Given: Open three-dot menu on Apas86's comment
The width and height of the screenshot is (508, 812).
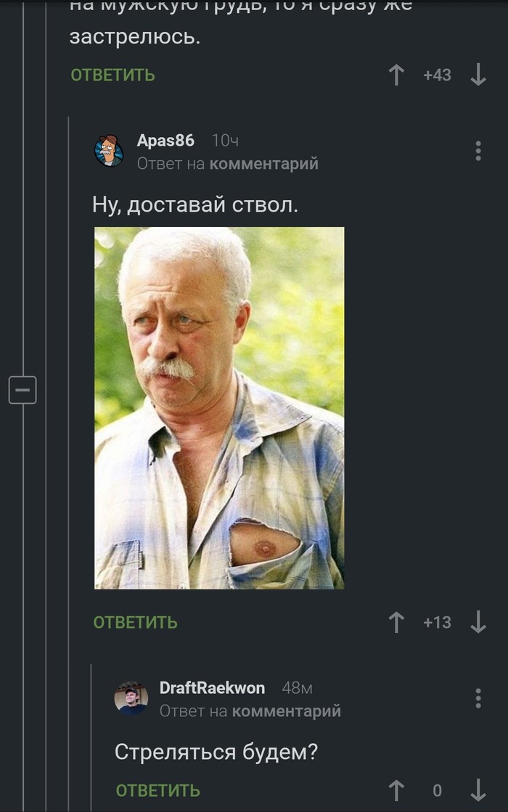Looking at the screenshot, I should (478, 151).
